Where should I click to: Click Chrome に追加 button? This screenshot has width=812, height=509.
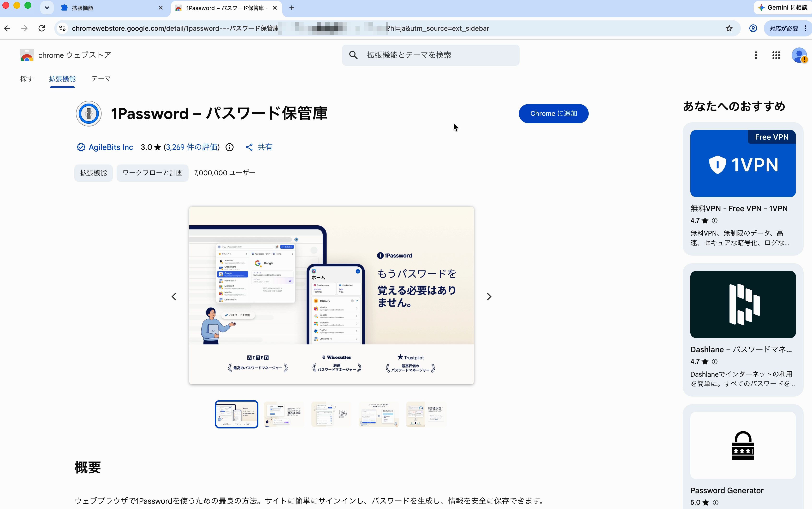[553, 113]
